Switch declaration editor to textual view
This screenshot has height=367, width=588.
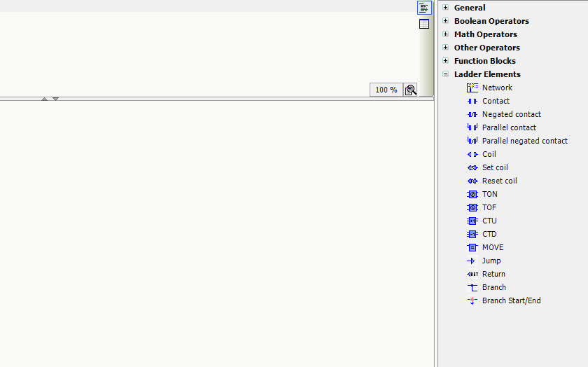[x=424, y=8]
